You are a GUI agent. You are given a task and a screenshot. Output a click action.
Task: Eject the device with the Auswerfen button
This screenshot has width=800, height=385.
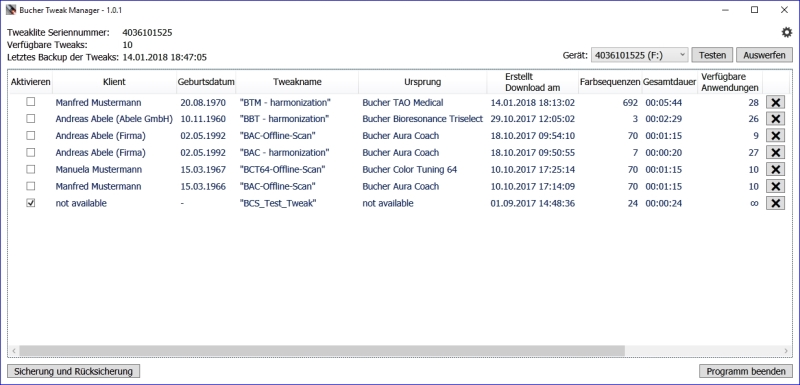tap(764, 55)
